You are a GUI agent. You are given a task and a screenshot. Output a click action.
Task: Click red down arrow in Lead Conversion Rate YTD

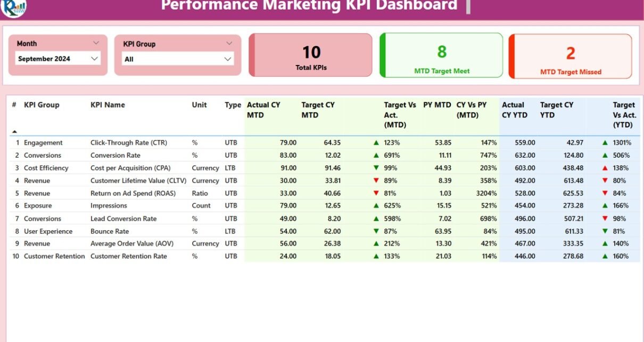coord(605,218)
